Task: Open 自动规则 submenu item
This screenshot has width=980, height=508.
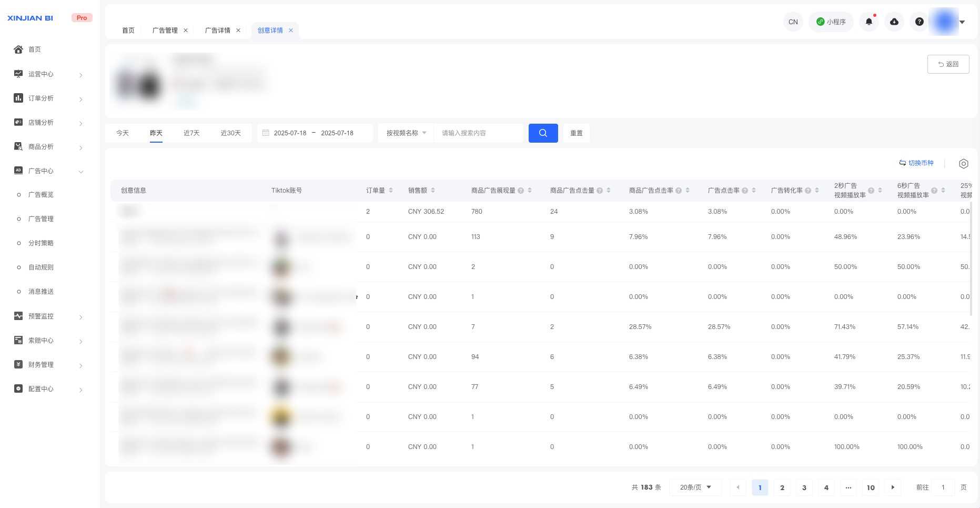Action: pyautogui.click(x=41, y=267)
